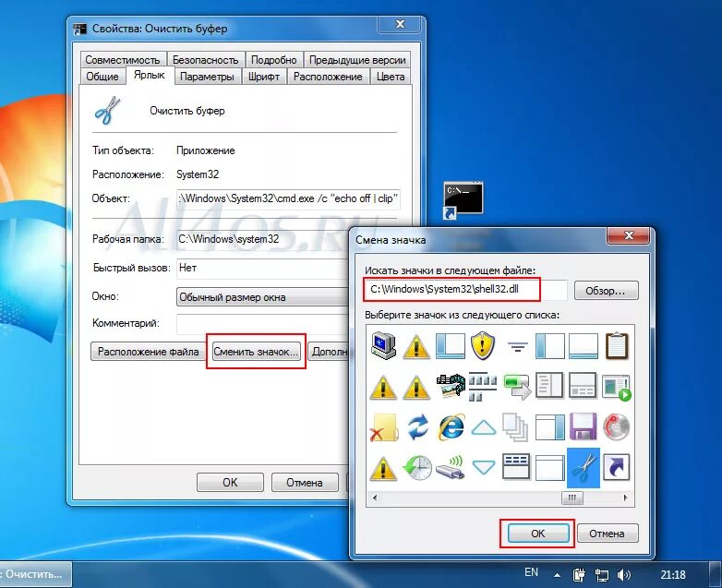
Task: Click the Рабочая папка field
Action: coord(262,239)
